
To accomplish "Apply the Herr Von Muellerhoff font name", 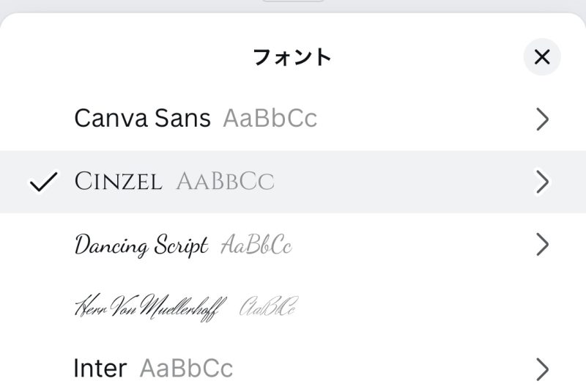I will (x=150, y=306).
